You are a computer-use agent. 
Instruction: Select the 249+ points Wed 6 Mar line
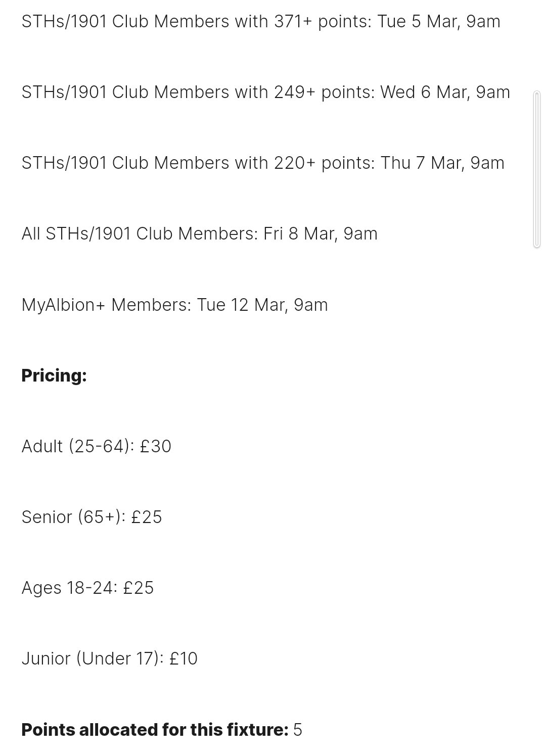[266, 92]
